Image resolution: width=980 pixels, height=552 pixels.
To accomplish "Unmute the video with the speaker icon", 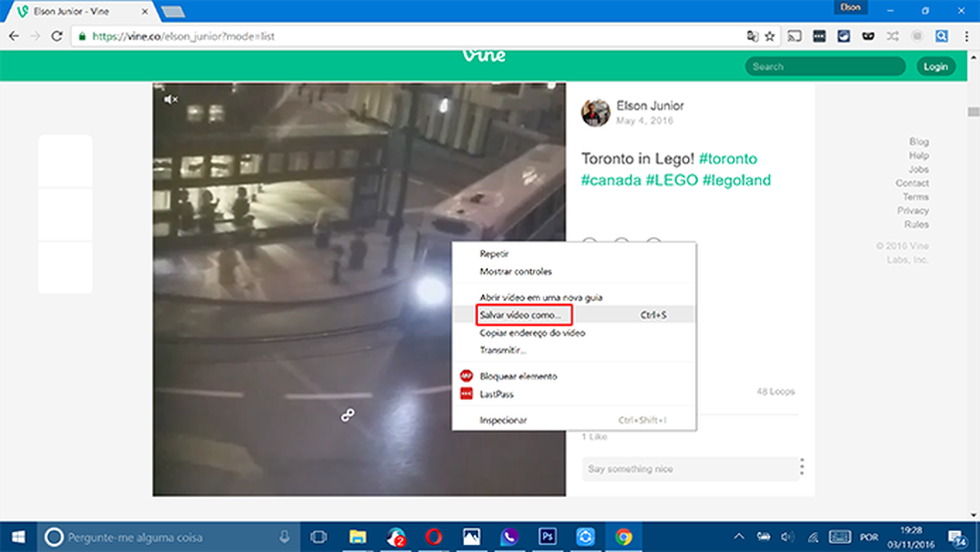I will click(x=170, y=100).
